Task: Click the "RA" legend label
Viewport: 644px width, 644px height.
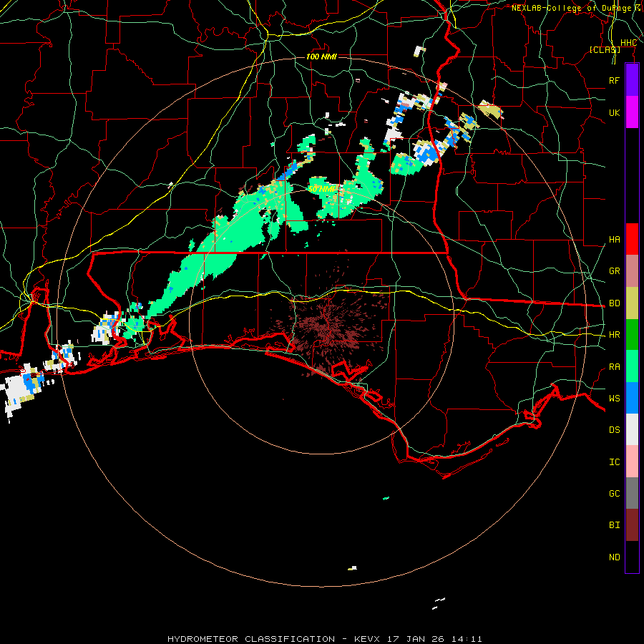Action: 615,367
